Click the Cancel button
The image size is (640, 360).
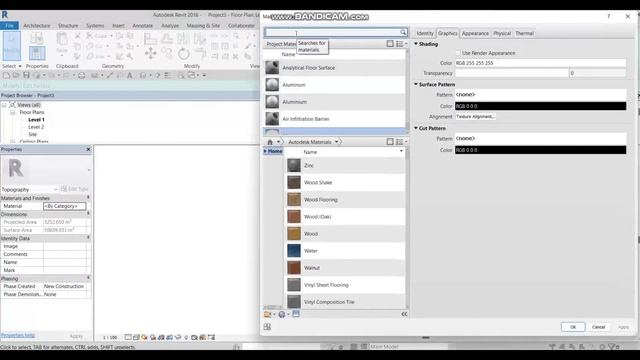click(x=598, y=327)
